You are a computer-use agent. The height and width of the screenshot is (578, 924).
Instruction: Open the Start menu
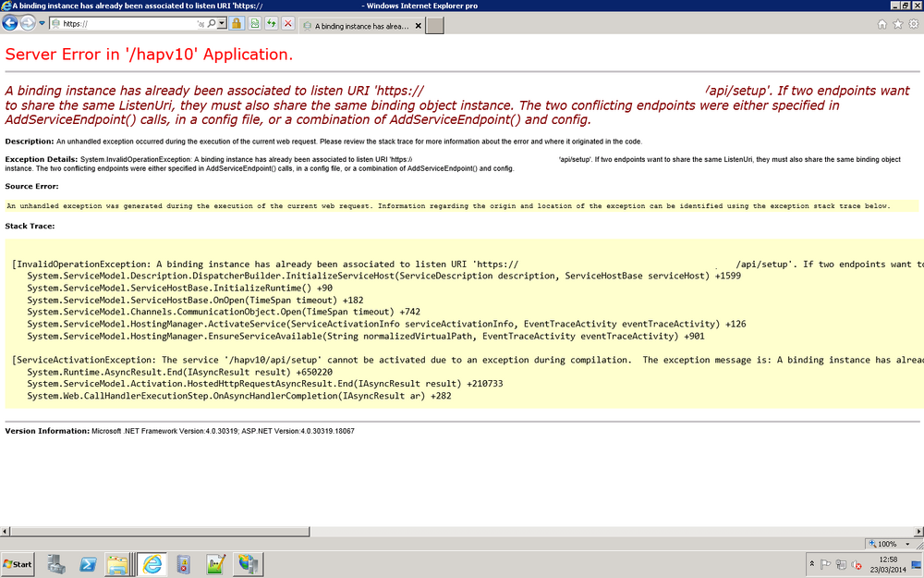(x=18, y=564)
